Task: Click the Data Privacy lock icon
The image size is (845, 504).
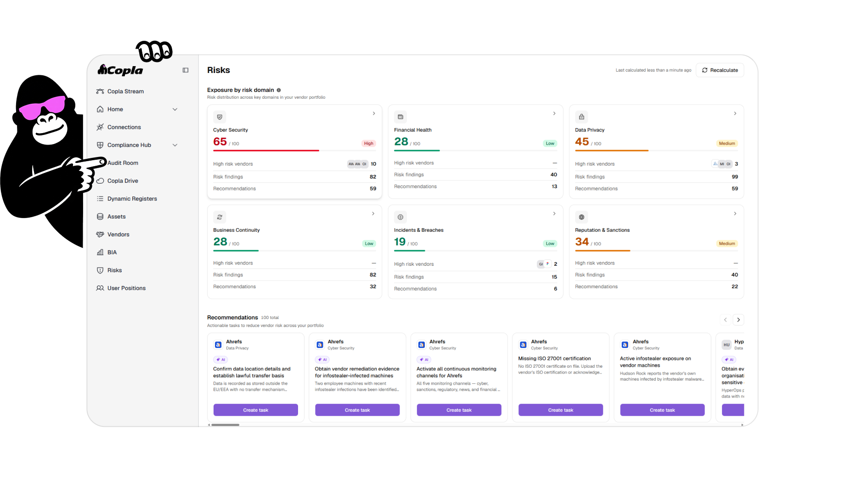Action: (581, 117)
